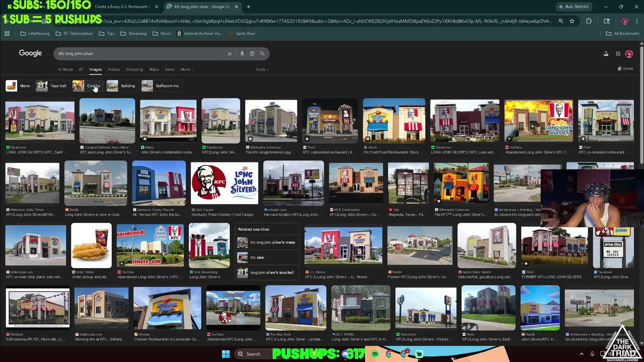
Task: Expand the Tools dropdown
Action: tap(262, 69)
